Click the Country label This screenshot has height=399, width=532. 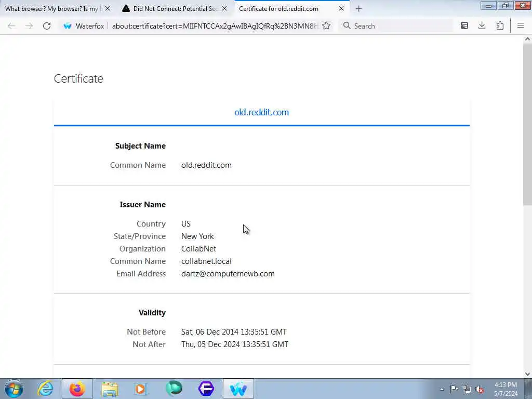(151, 224)
